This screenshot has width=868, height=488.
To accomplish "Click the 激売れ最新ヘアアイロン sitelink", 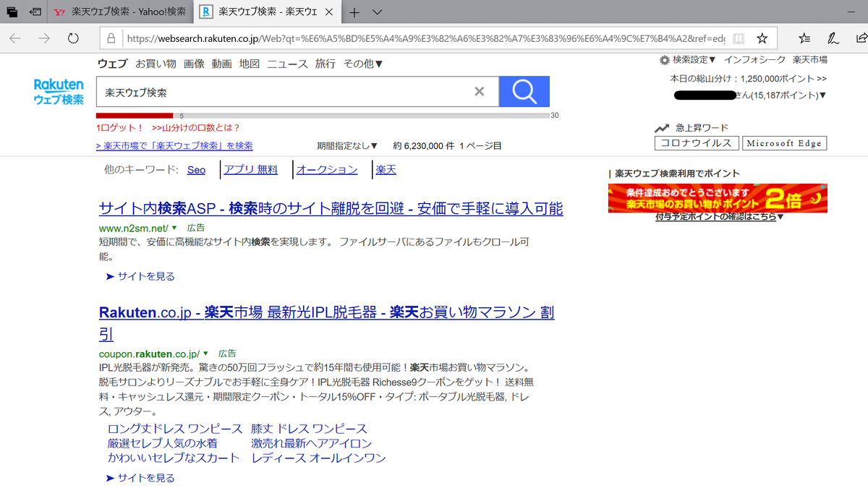I will point(312,443).
